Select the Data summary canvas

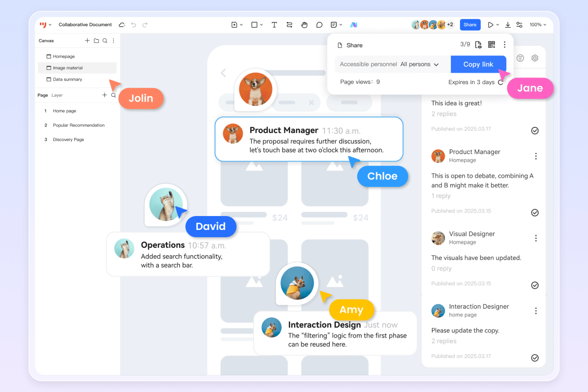coord(77,79)
